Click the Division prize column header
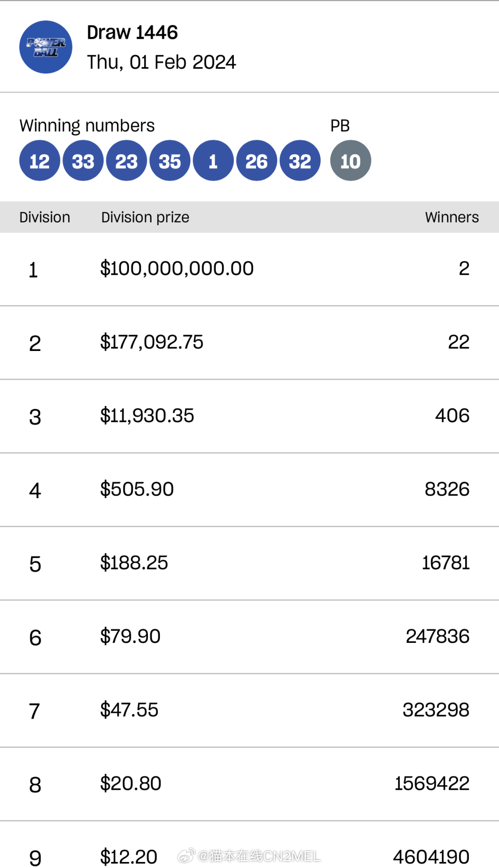Viewport: 499px width, 868px height. tap(145, 217)
